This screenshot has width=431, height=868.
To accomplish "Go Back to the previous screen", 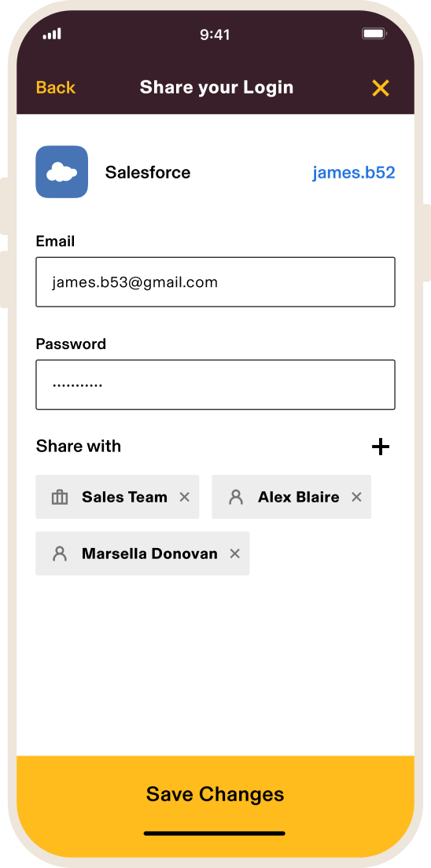I will point(55,87).
